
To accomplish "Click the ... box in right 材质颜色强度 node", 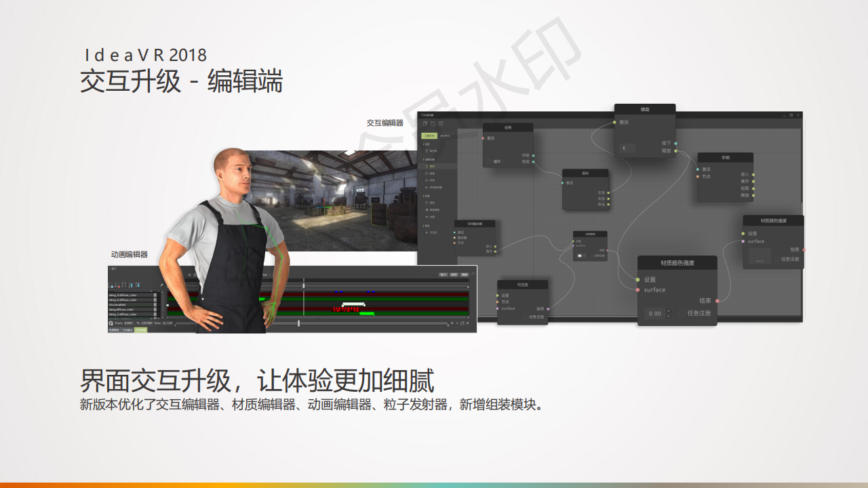I will click(759, 256).
